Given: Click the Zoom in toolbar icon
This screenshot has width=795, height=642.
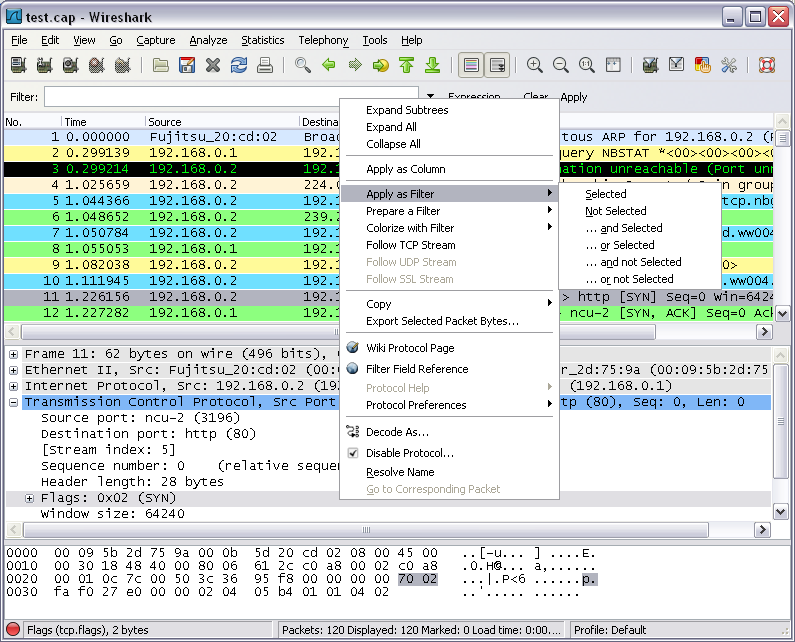Looking at the screenshot, I should click(x=535, y=66).
